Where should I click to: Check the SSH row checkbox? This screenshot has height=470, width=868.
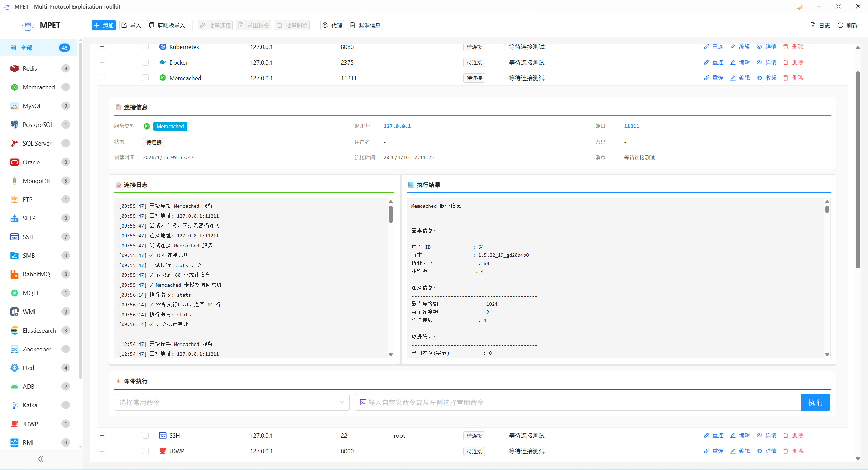pos(145,435)
